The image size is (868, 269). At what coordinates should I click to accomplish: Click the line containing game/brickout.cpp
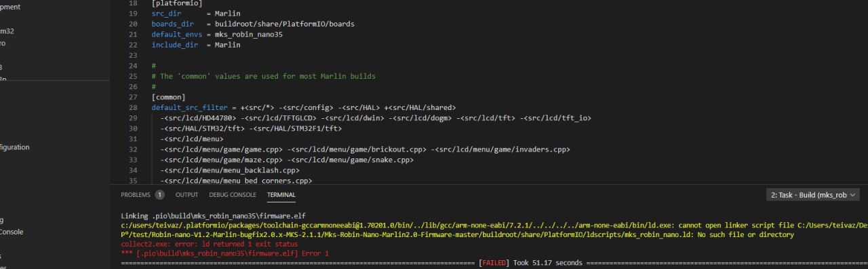365,149
